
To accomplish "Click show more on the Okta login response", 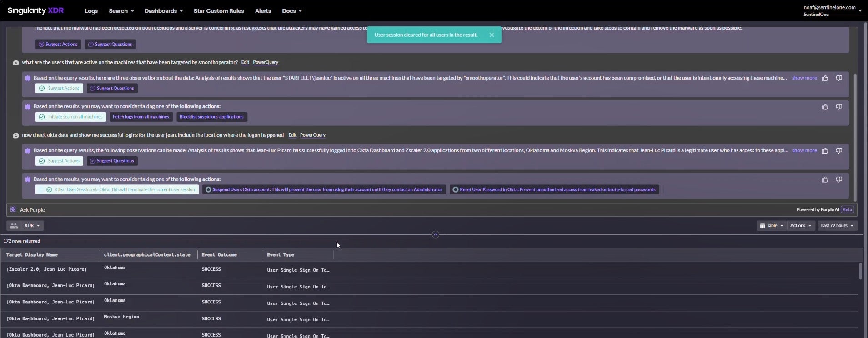I will (x=804, y=150).
